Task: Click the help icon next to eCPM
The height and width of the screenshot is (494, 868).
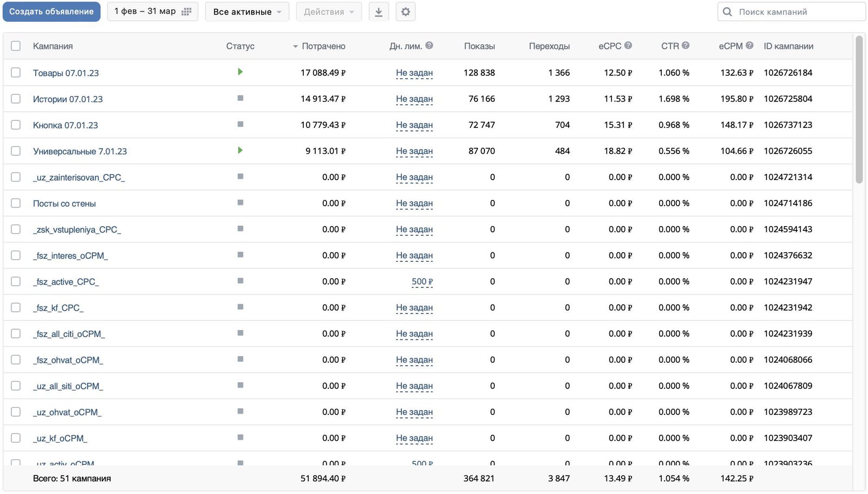Action: pyautogui.click(x=750, y=46)
